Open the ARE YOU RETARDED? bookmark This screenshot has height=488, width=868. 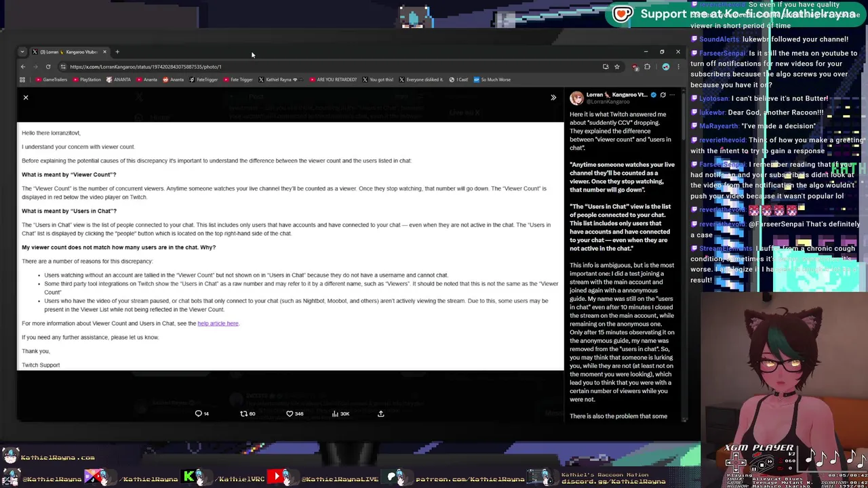pyautogui.click(x=333, y=79)
